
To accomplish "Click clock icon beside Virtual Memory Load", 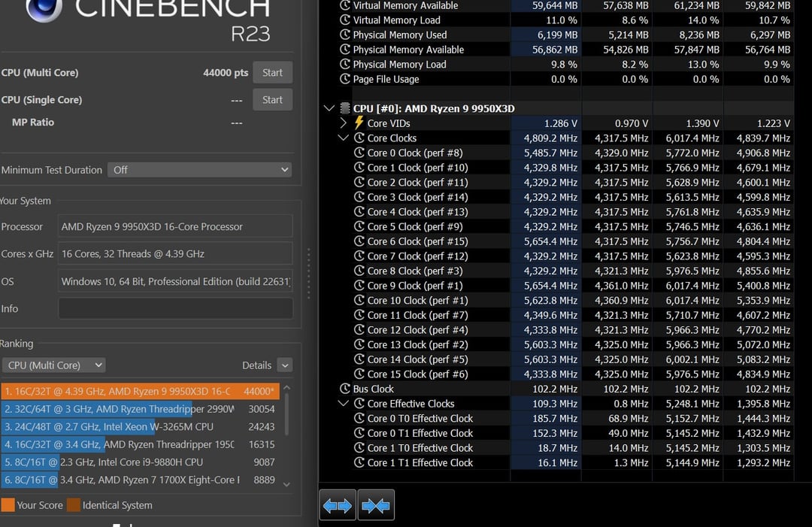I will 345,20.
